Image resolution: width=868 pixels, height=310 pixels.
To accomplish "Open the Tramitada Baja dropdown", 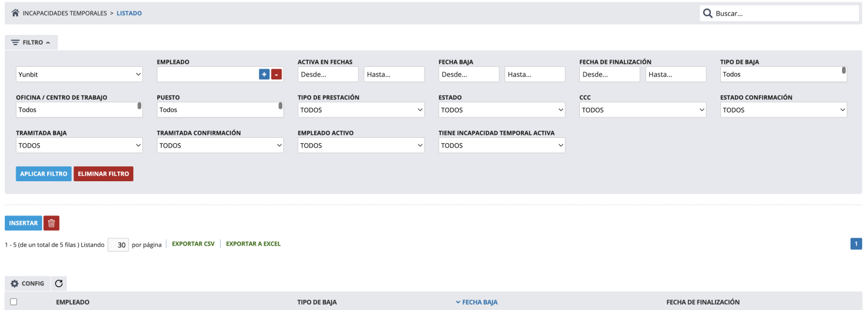I will [x=79, y=146].
